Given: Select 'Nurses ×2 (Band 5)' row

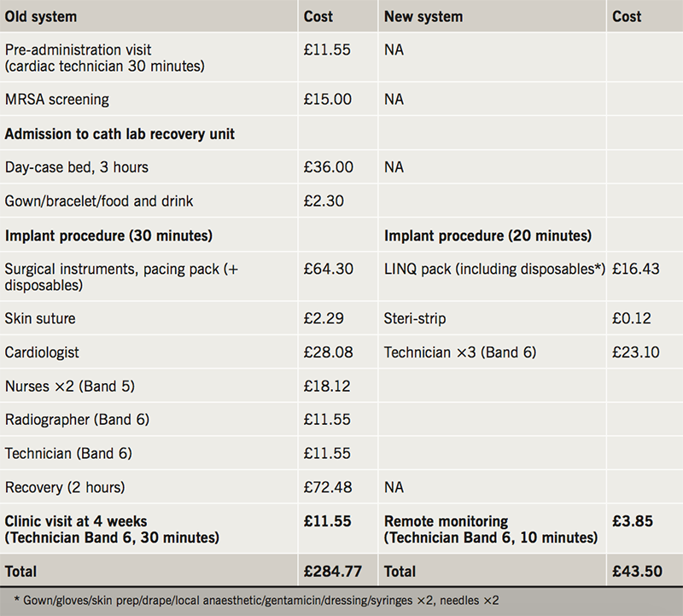Looking at the screenshot, I should [70, 386].
